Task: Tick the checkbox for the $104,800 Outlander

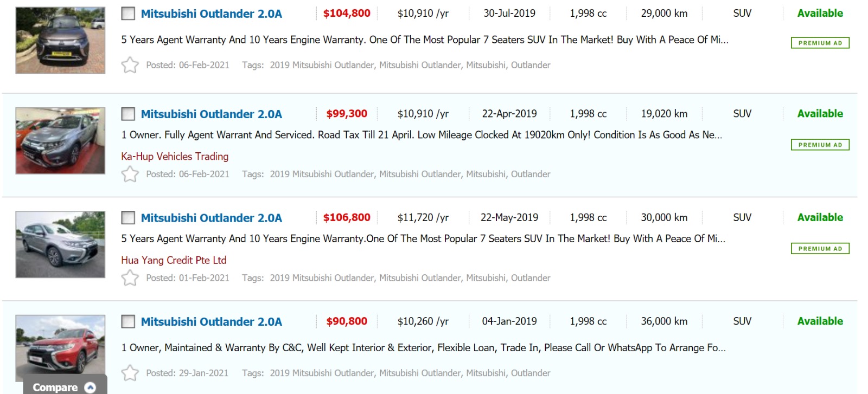Action: tap(128, 14)
